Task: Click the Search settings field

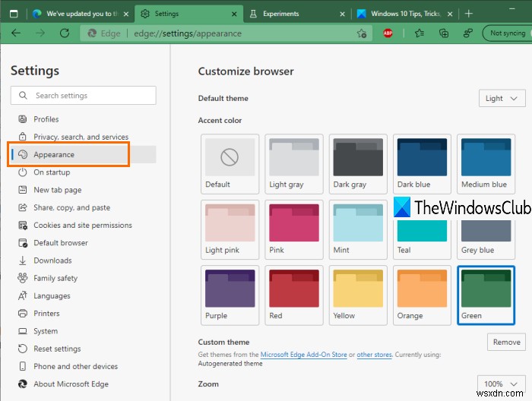Action: tap(84, 95)
